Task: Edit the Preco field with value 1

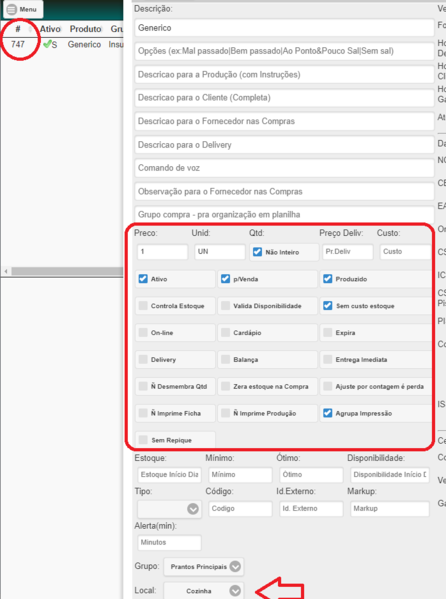Action: coord(162,252)
